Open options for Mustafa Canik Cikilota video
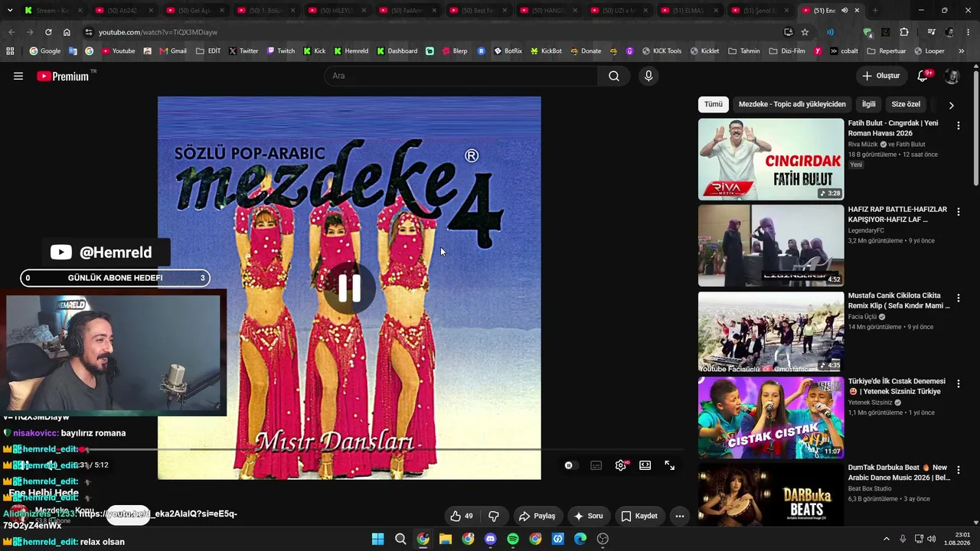 (958, 298)
